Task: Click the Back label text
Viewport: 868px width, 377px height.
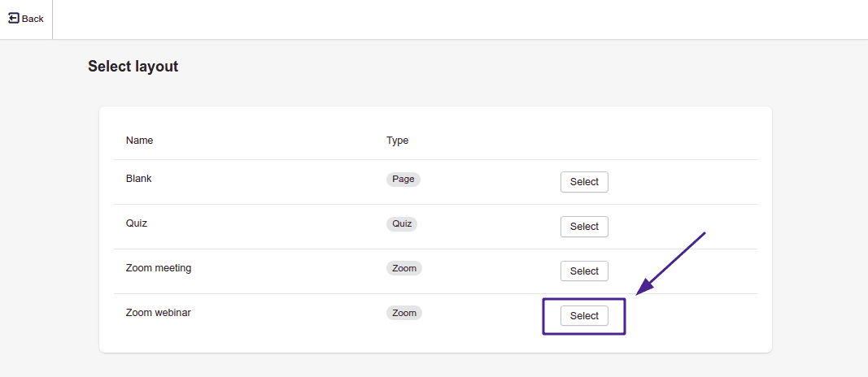Action: pyautogui.click(x=33, y=19)
